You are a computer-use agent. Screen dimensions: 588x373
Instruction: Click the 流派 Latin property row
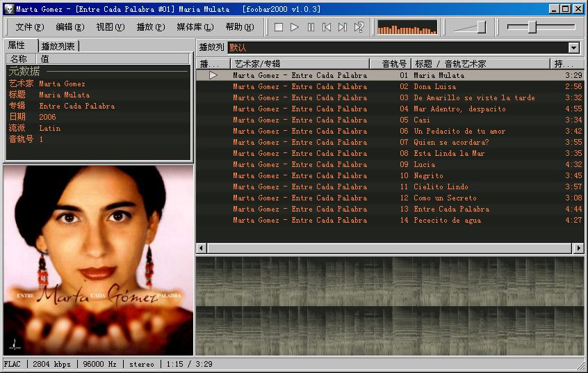pyautogui.click(x=98, y=128)
